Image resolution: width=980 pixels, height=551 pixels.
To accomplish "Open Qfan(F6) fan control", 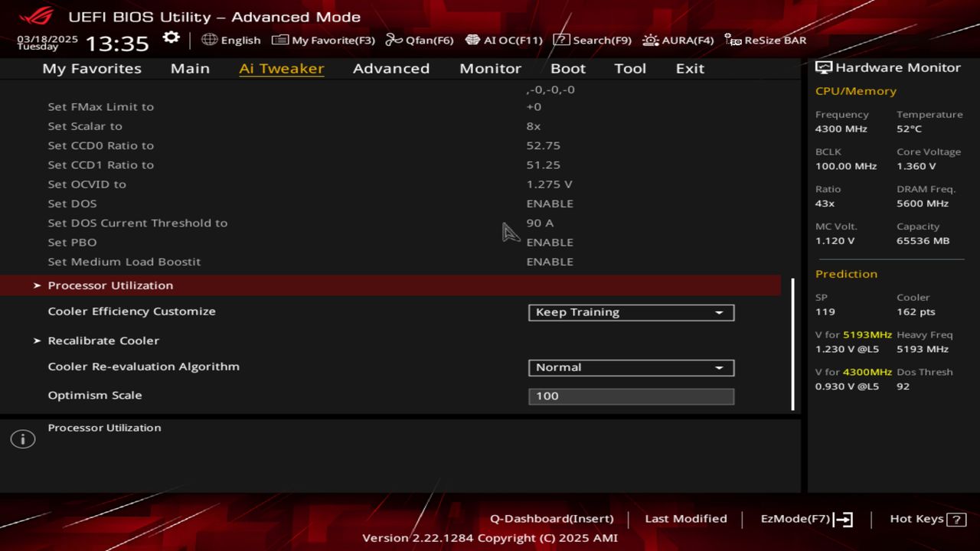I will tap(420, 40).
